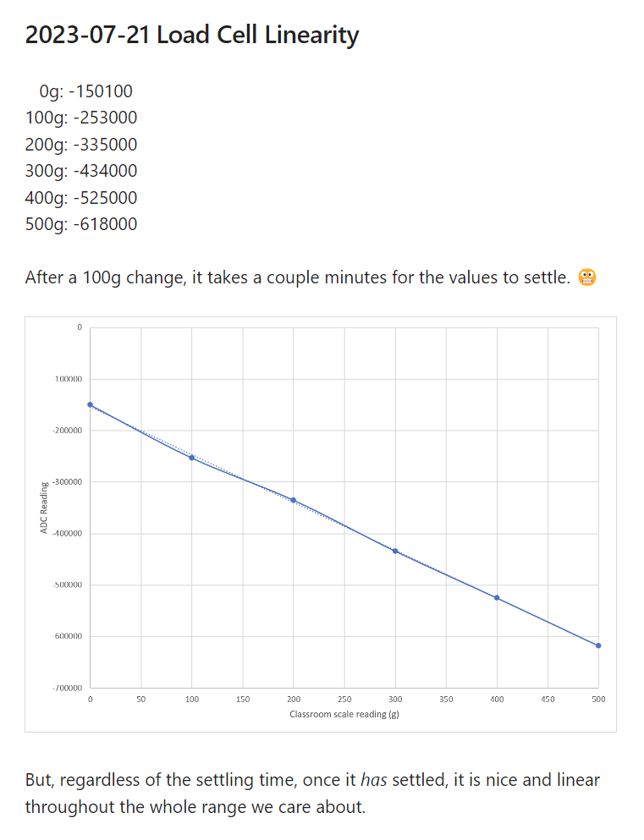Click the '400g: -525000' text line
Screen dimensions: 644x840
(81, 198)
